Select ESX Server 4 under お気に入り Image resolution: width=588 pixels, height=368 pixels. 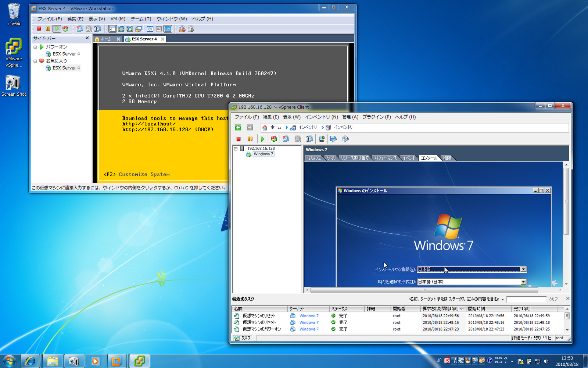(x=66, y=68)
